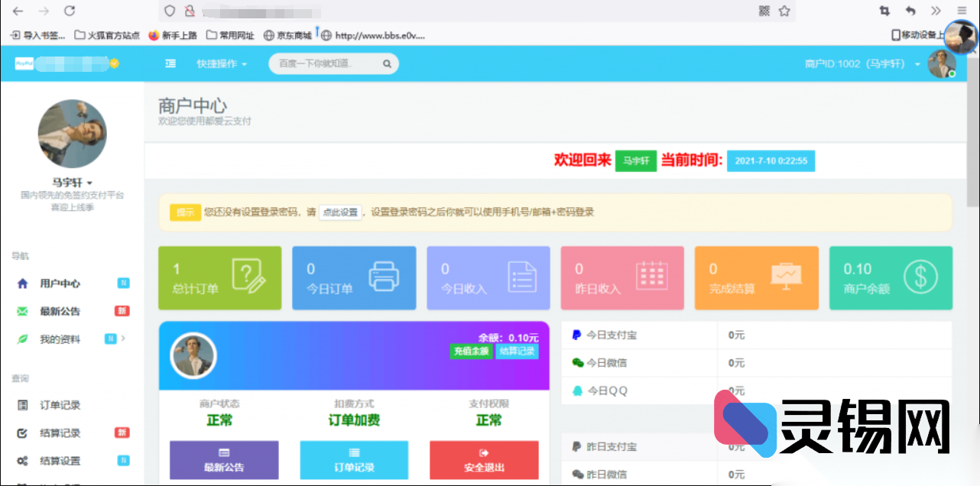Expand the 我的资料 submenu chevron
This screenshot has height=486, width=980.
click(122, 339)
